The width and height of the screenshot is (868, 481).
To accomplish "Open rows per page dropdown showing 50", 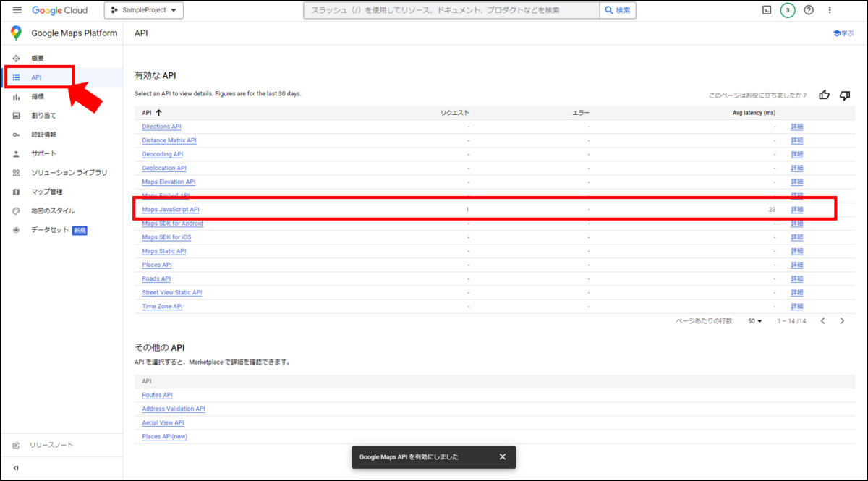I will (755, 320).
